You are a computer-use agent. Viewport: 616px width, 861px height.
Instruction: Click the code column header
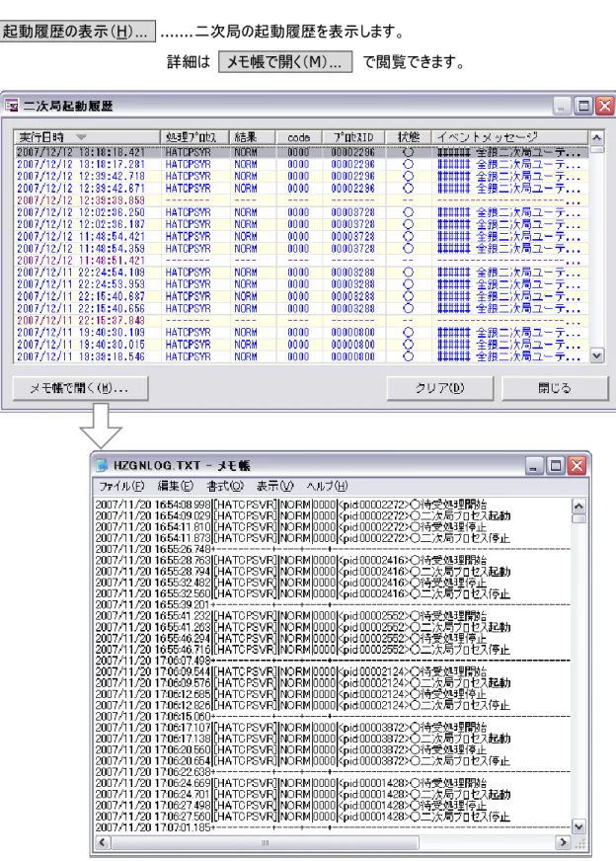click(299, 136)
